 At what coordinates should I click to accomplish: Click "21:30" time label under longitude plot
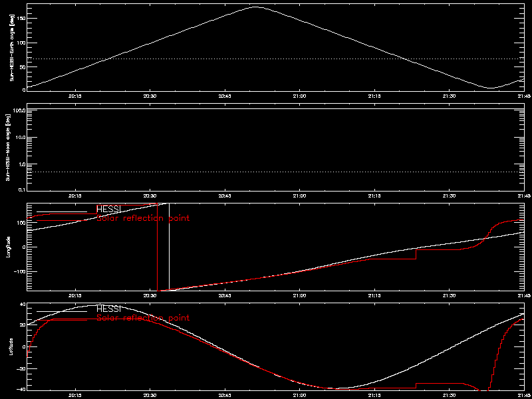click(x=449, y=296)
